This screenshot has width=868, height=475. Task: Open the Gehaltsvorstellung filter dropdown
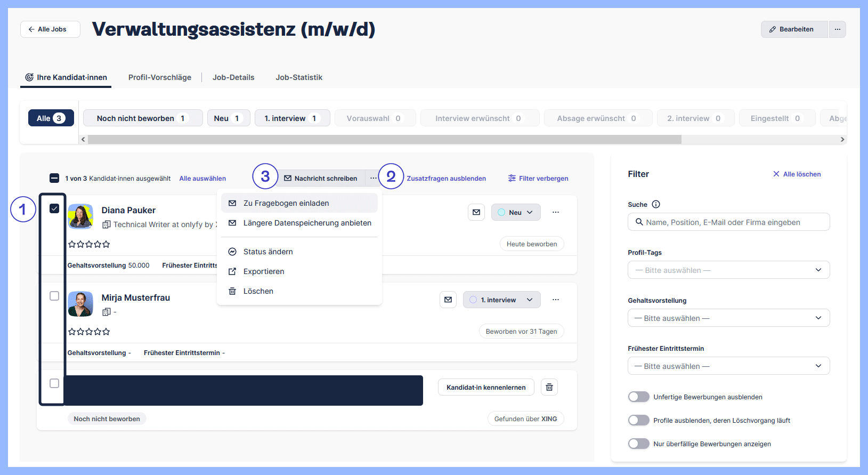728,318
